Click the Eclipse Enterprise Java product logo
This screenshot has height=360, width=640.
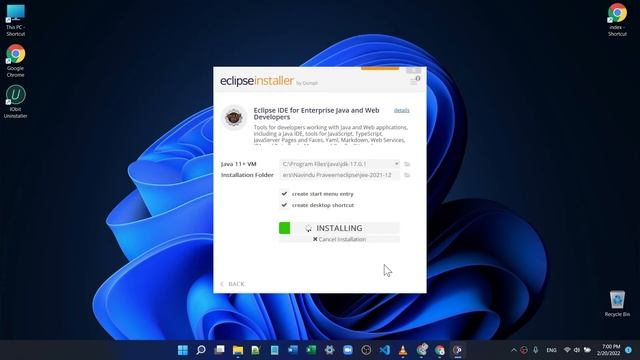point(234,118)
